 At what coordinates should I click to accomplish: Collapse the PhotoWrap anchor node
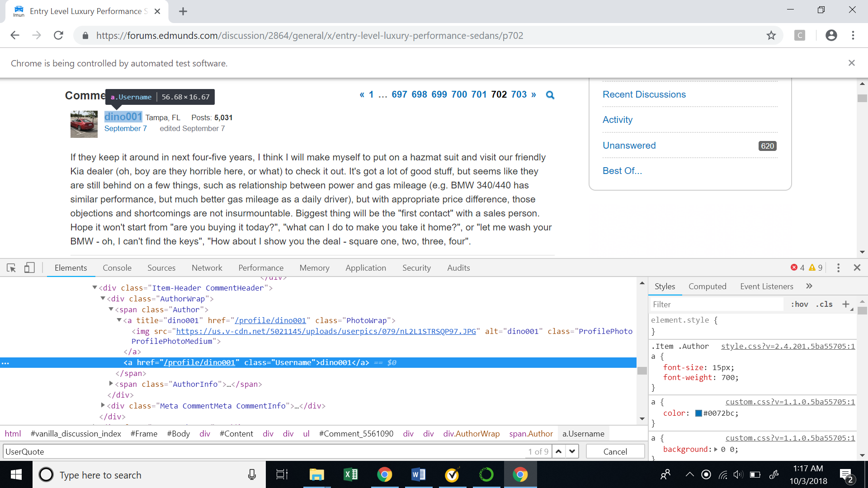(x=119, y=320)
